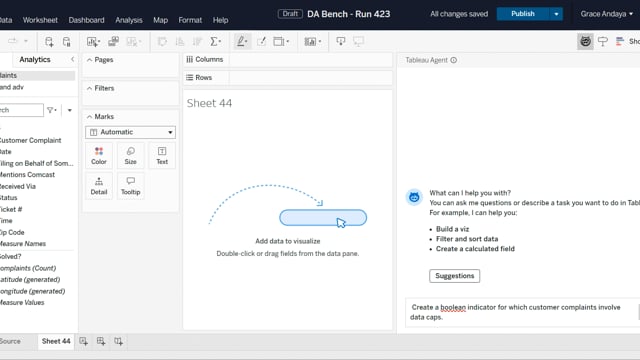640x360 pixels.
Task: Open the Help menu
Action: 220,20
